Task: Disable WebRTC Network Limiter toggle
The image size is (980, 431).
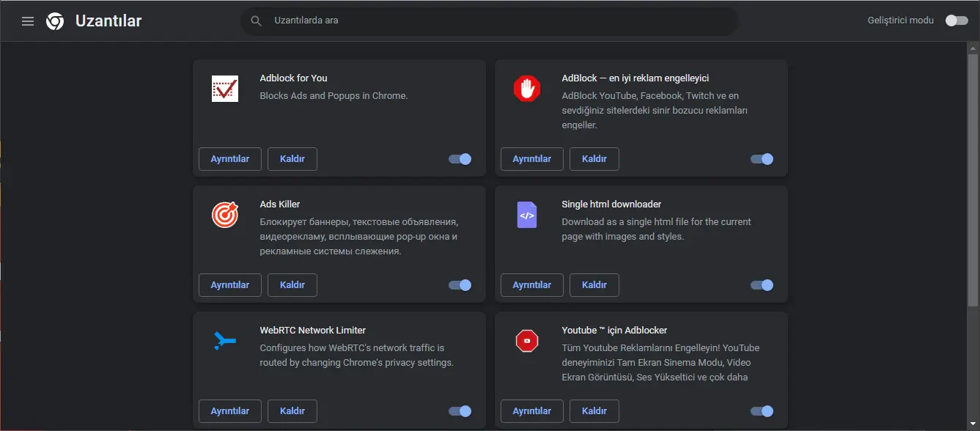Action: (460, 411)
